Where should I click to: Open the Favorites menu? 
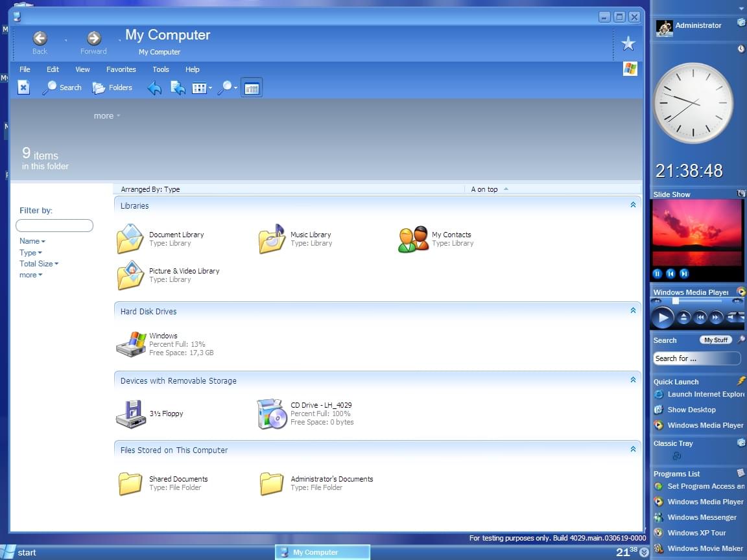coord(121,69)
